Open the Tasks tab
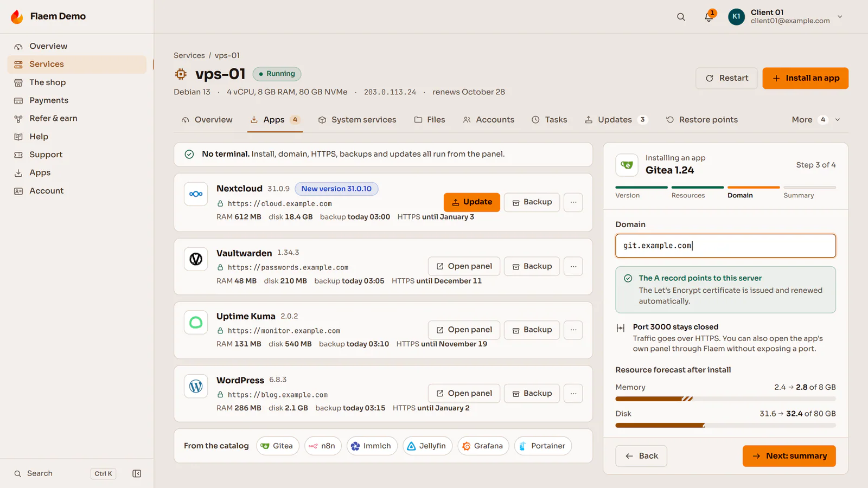This screenshot has width=868, height=488. tap(550, 120)
